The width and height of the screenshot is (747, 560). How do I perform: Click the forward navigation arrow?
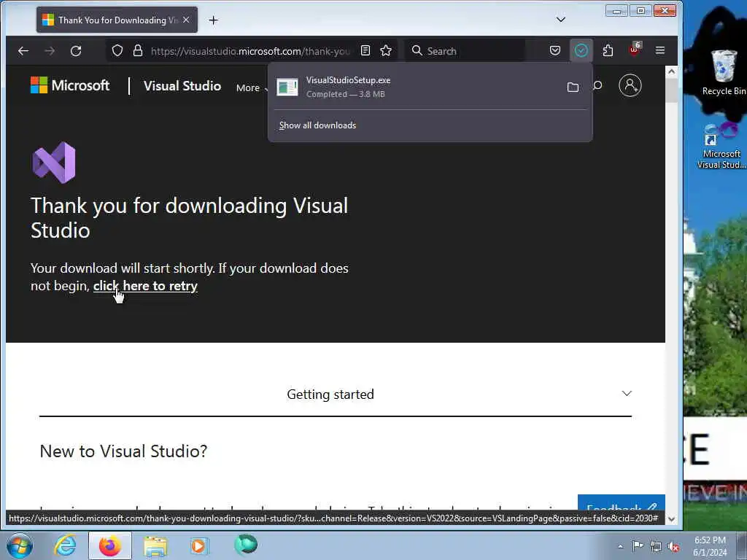coord(50,51)
